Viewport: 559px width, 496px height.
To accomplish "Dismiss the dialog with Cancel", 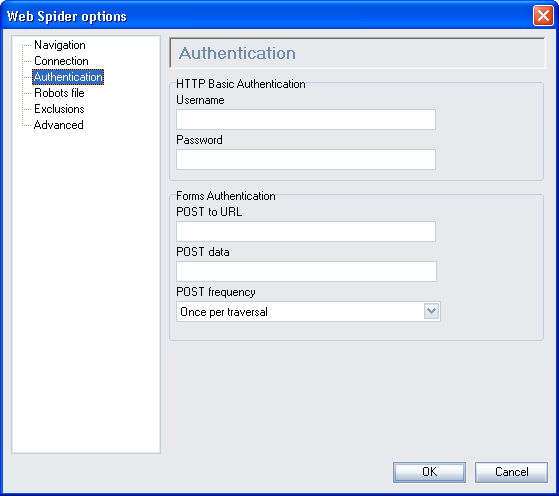I will click(x=511, y=472).
